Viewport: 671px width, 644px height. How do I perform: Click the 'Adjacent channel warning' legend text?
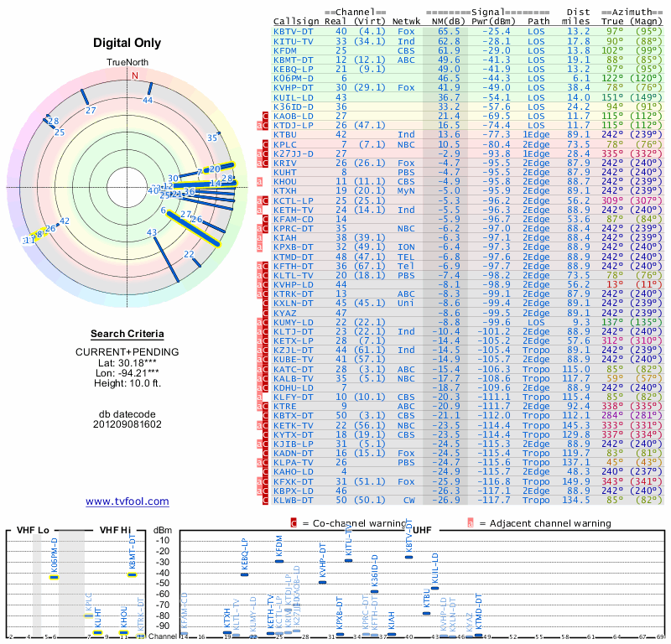point(550,523)
